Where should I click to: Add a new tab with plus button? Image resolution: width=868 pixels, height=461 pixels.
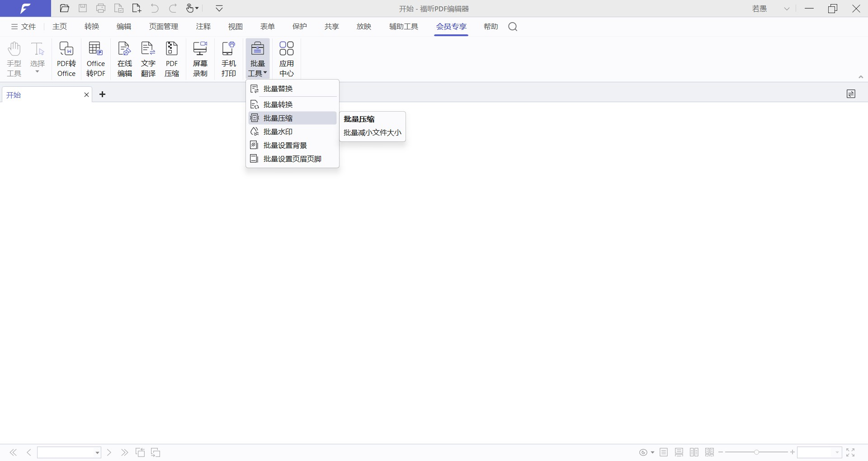point(103,94)
